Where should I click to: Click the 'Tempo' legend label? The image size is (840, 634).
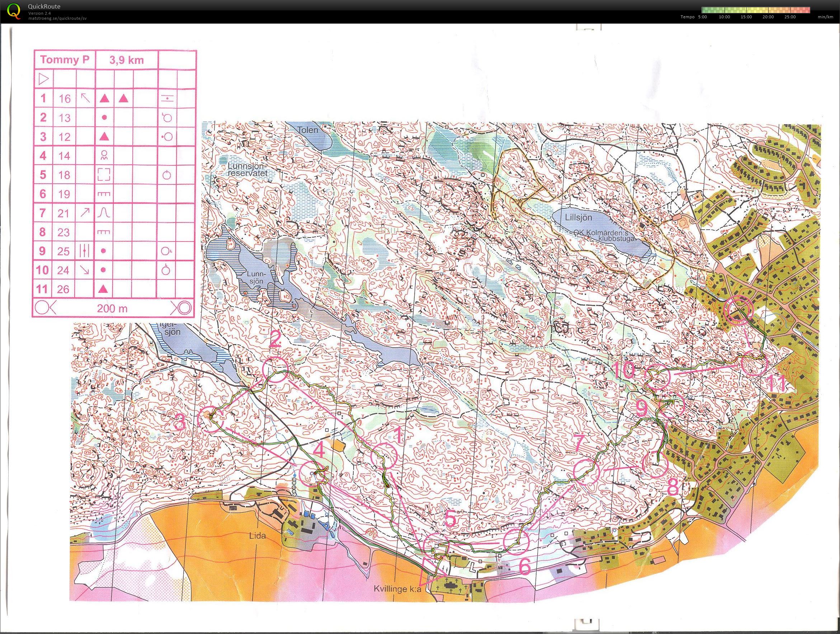686,17
